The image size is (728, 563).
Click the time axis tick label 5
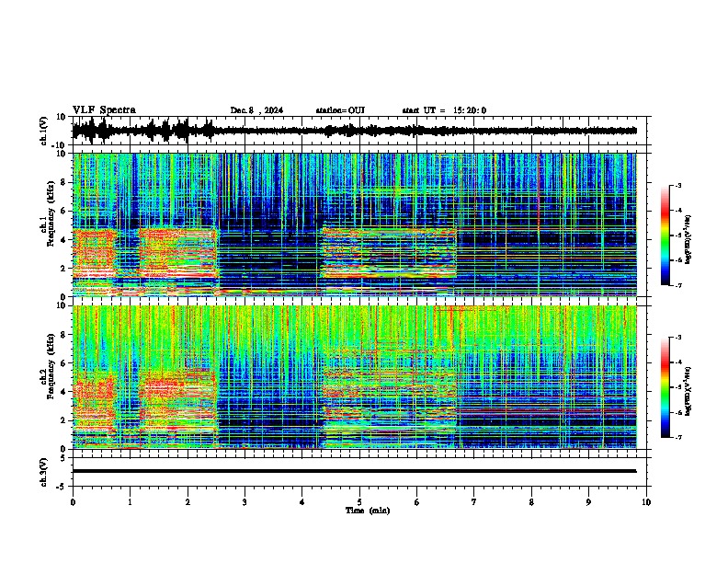[x=359, y=502]
